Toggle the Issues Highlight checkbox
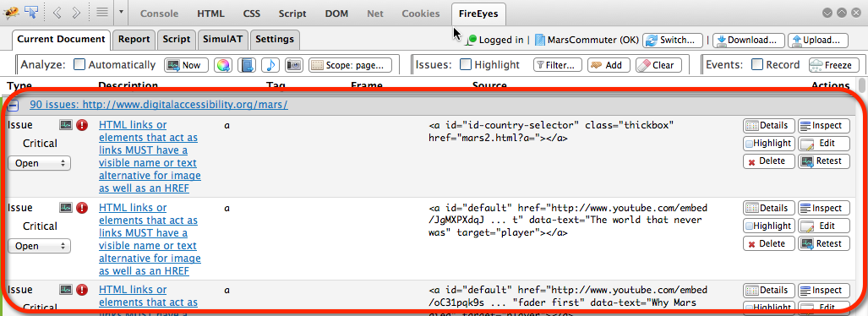868x316 pixels. point(466,65)
